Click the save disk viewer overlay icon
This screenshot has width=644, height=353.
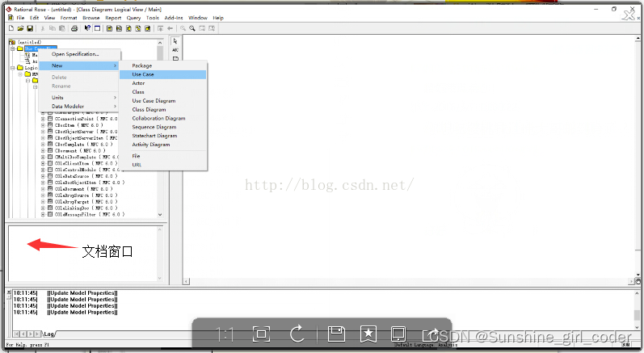point(336,334)
